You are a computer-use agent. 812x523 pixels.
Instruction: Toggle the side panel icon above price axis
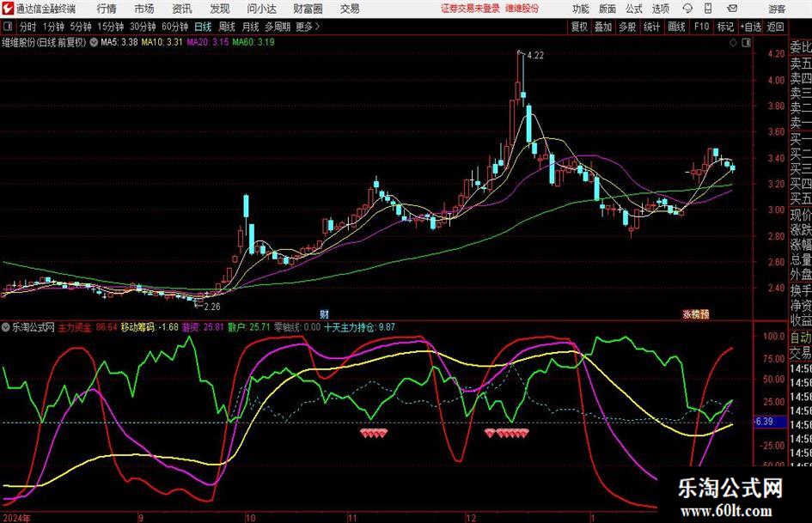(x=746, y=43)
